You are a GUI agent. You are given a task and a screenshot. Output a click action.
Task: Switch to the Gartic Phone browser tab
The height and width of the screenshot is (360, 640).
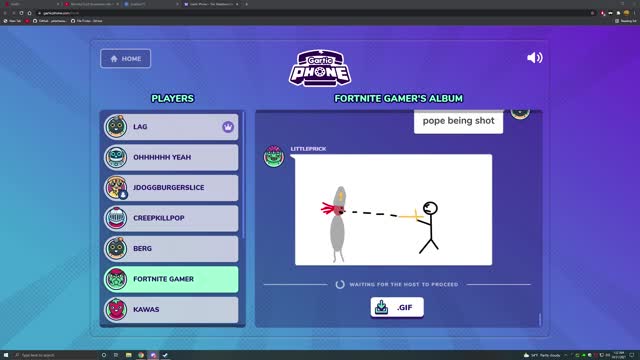[x=211, y=4]
